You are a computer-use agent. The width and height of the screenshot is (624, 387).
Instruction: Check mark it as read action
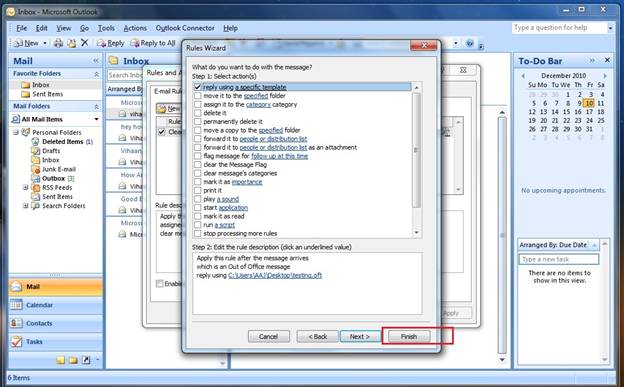197,216
